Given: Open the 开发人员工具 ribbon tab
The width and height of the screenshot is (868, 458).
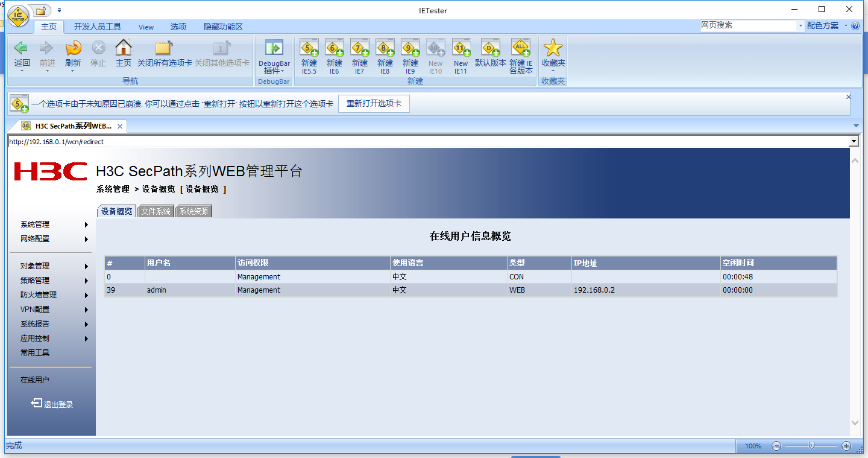Looking at the screenshot, I should 98,27.
